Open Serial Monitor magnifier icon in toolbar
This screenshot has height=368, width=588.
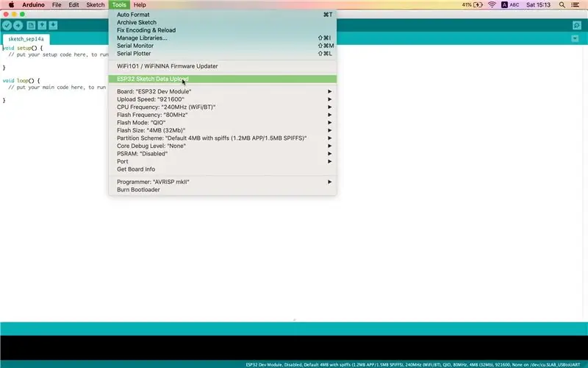[577, 25]
